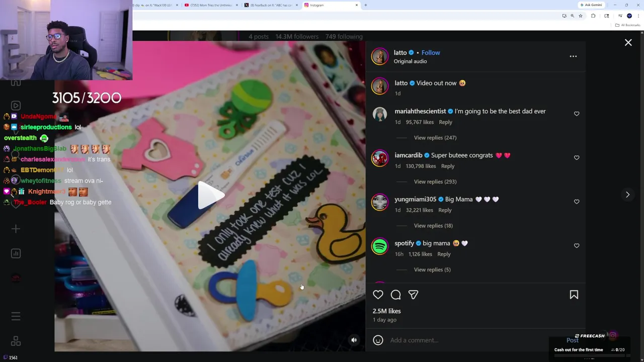Image resolution: width=644 pixels, height=362 pixels.
Task: Open Instagram Reels in sidebar
Action: pos(16,106)
